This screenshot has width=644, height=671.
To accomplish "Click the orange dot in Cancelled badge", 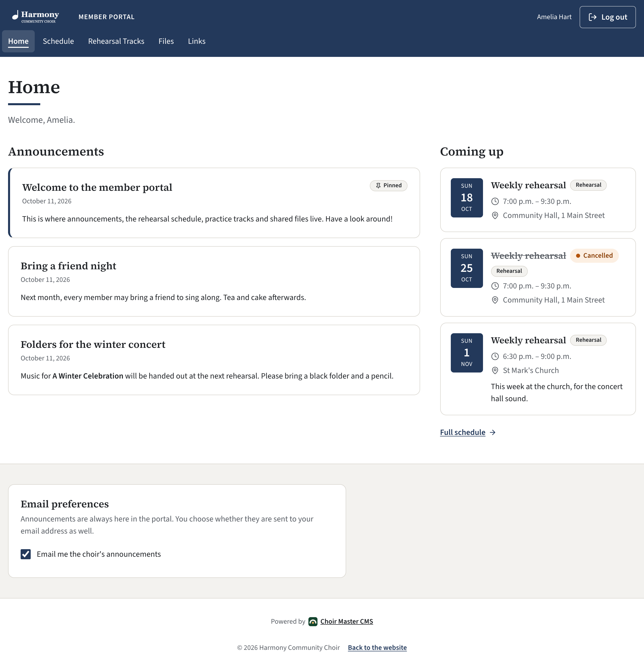I will (x=578, y=256).
